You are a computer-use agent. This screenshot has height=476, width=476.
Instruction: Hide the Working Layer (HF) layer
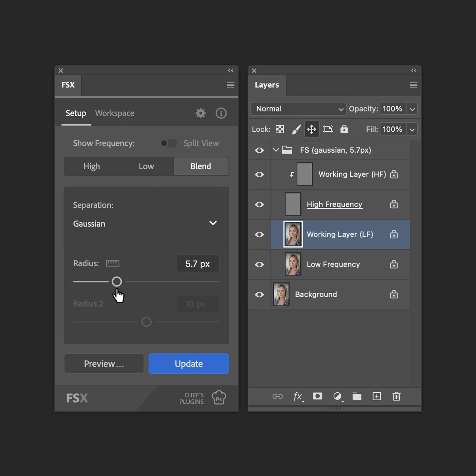(x=259, y=175)
